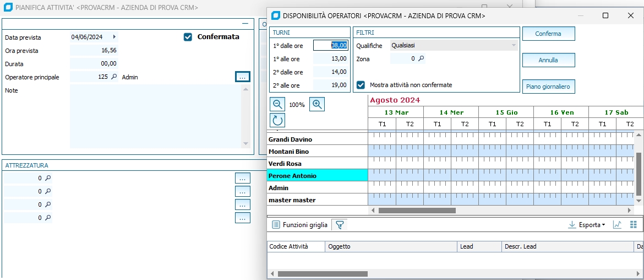Sort by Oggetto column header
The height and width of the screenshot is (280, 644).
click(x=391, y=246)
